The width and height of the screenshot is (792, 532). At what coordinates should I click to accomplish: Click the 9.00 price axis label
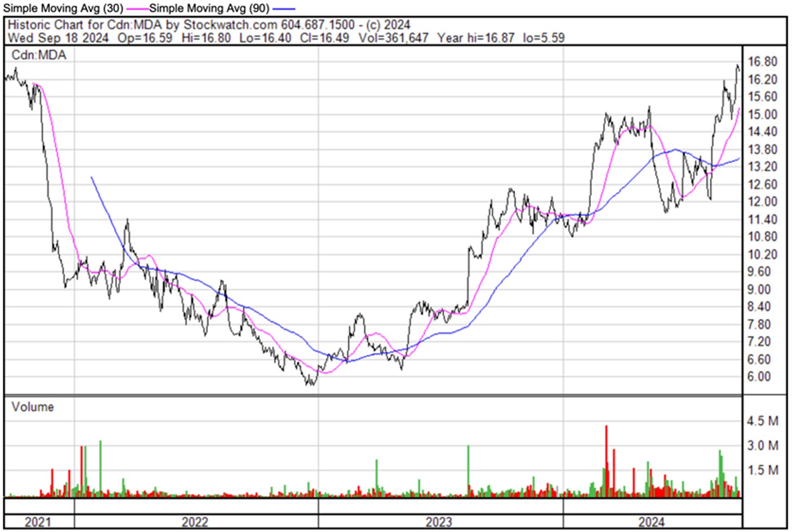[x=760, y=289]
